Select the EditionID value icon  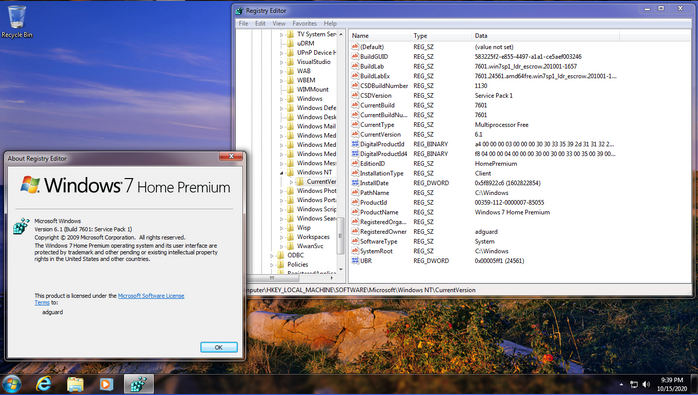355,163
